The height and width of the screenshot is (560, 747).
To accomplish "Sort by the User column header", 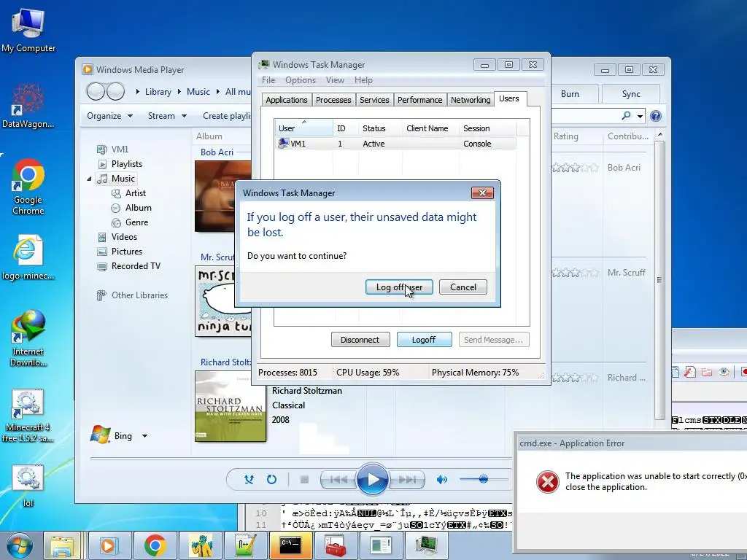I will [303, 128].
